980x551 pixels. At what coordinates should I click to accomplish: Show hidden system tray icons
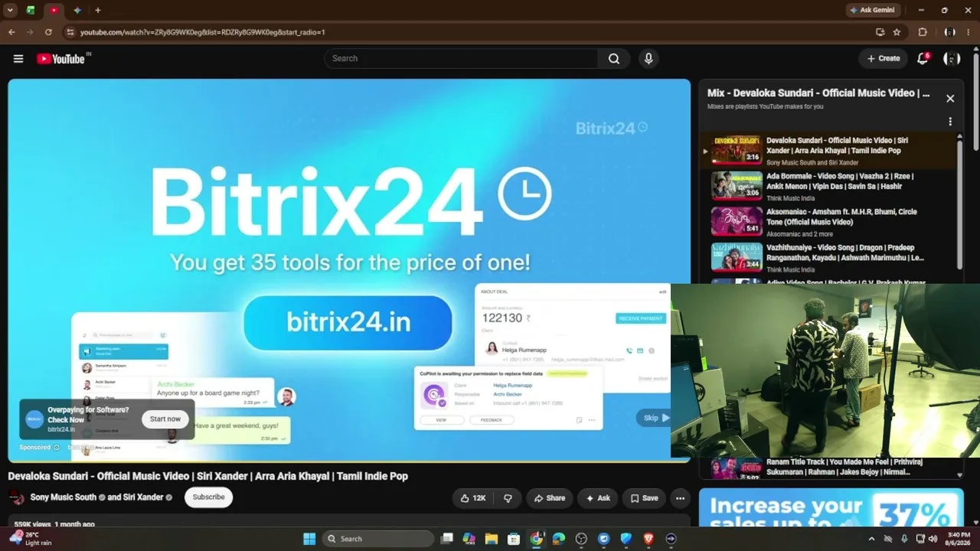pos(871,539)
